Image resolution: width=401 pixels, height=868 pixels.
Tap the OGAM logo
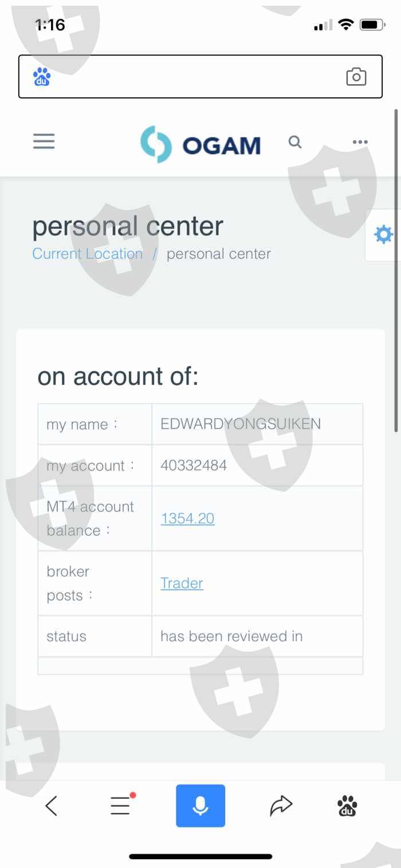pos(200,144)
